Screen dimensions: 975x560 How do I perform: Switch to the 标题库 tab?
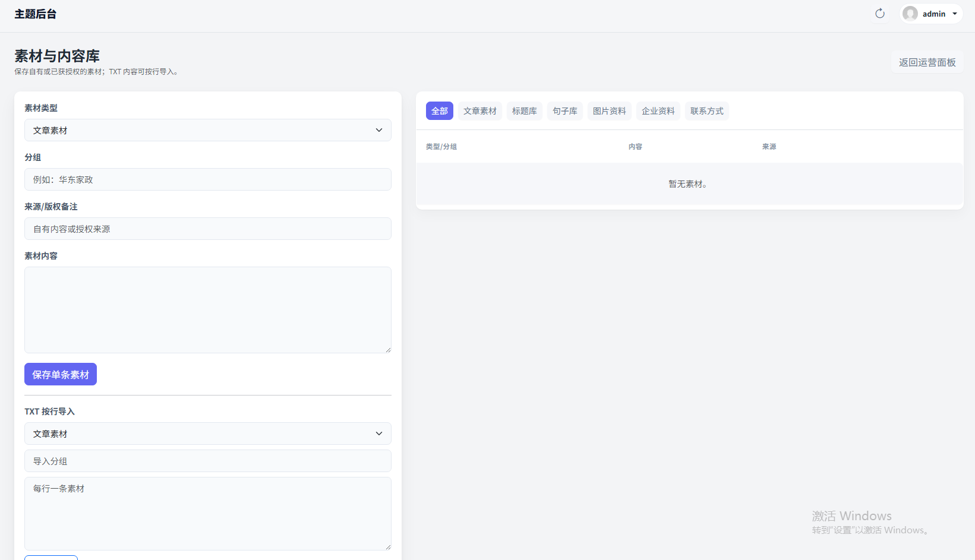[525, 111]
